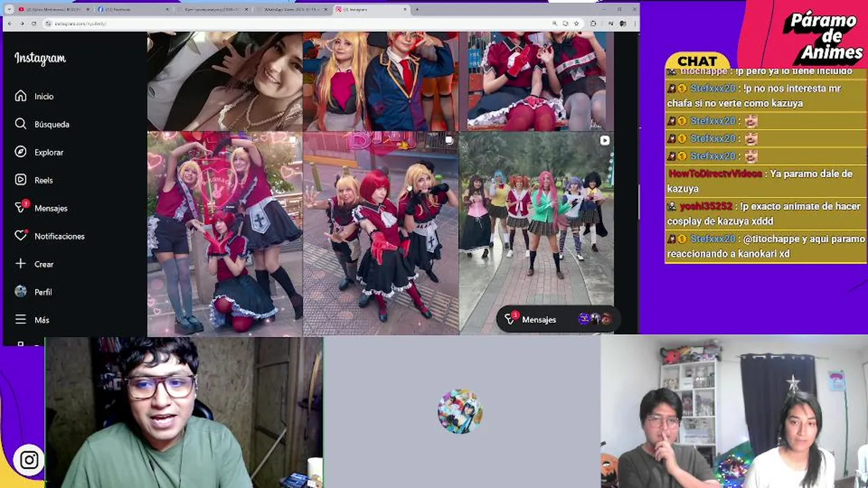868x488 pixels.
Task: Open the browser extensions puzzle icon
Action: [x=593, y=23]
